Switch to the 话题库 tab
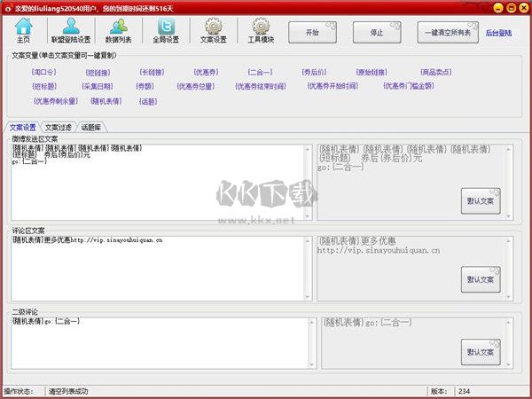 pos(91,128)
